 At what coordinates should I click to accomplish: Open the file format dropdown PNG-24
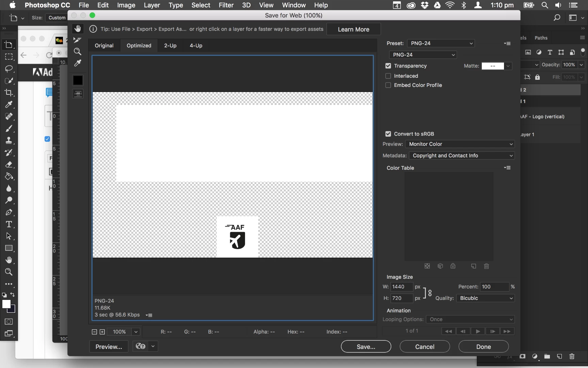[x=423, y=55]
